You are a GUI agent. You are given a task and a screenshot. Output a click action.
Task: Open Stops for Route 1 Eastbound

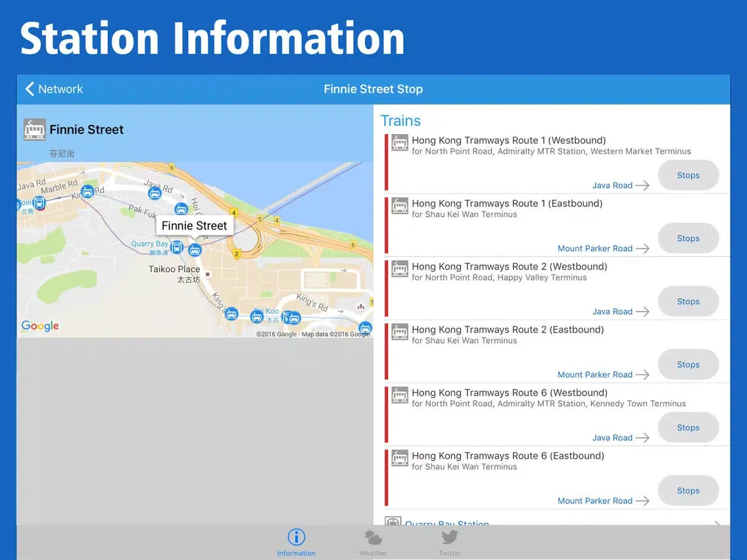(x=688, y=238)
